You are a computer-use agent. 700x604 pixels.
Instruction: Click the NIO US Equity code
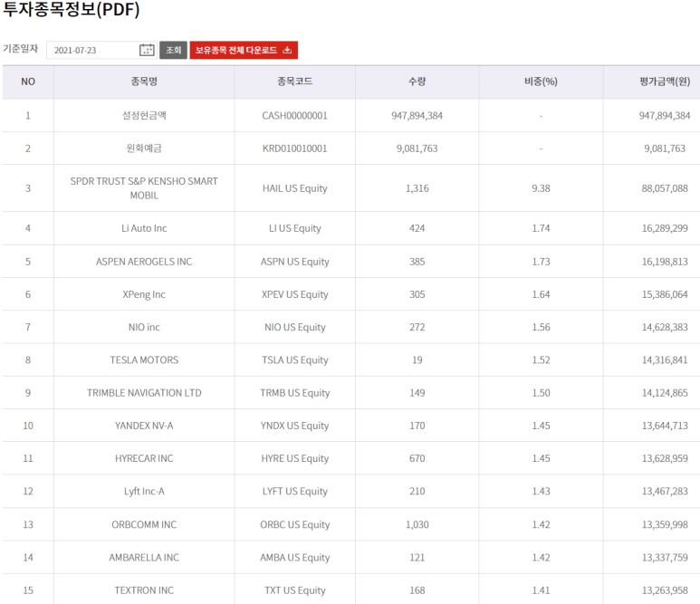coord(294,327)
